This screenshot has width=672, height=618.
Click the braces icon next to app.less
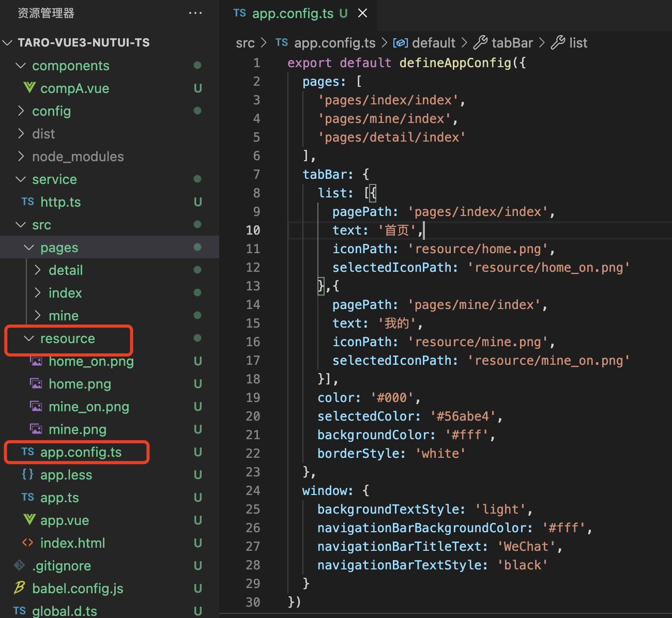point(28,474)
